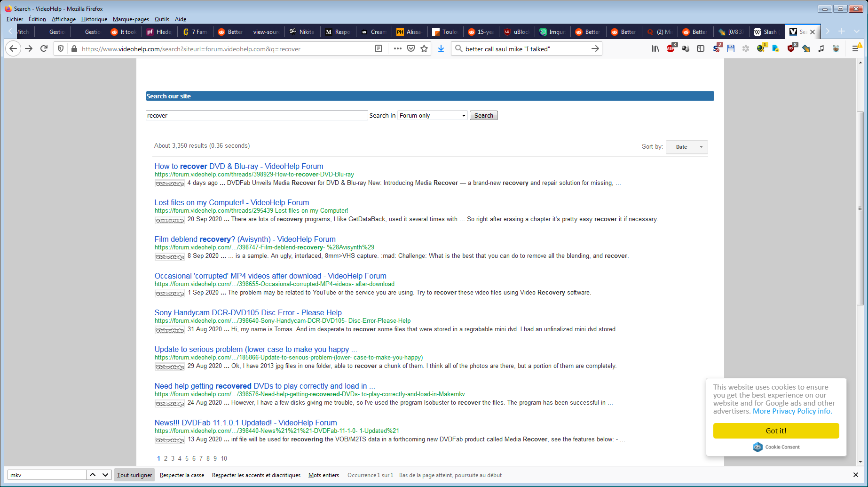Screen dimensions: 868x487
Task: Open 'More Privacy Policy info' link
Action: click(x=792, y=411)
